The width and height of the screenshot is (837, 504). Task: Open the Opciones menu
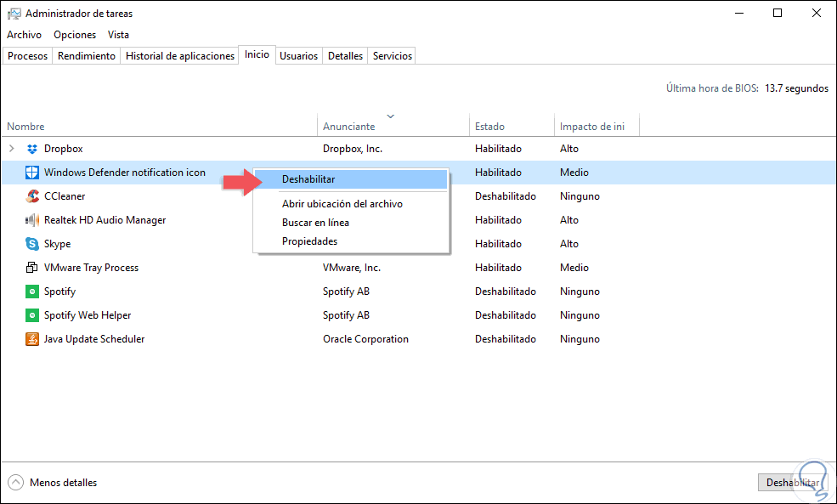point(75,35)
